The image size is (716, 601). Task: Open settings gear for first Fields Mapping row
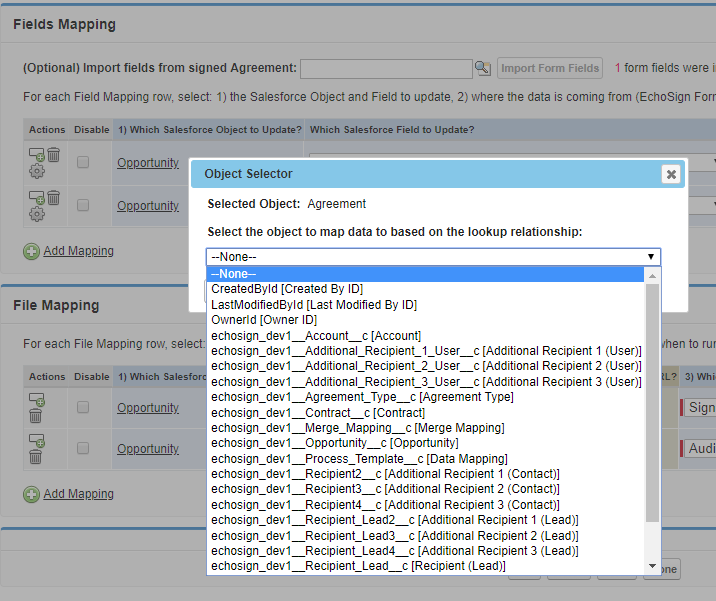tap(37, 171)
